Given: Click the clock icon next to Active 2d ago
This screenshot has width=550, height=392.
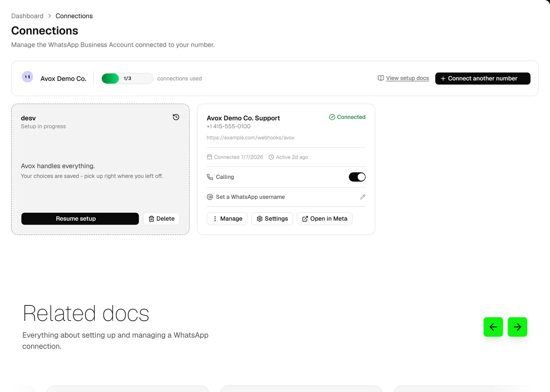Looking at the screenshot, I should click(271, 157).
